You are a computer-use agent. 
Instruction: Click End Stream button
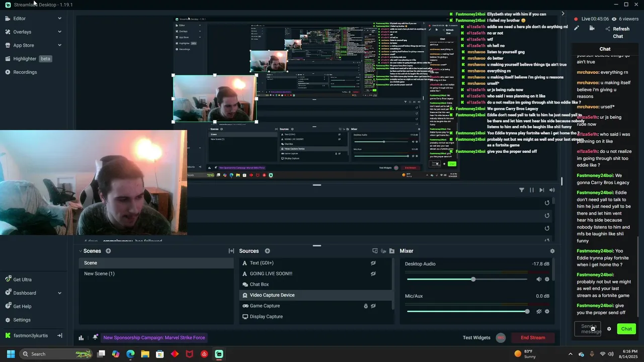(533, 338)
